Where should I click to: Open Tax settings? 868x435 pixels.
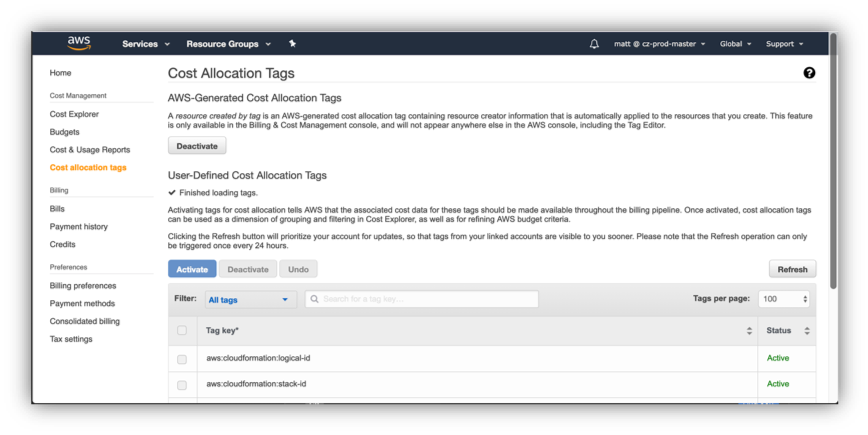71,339
